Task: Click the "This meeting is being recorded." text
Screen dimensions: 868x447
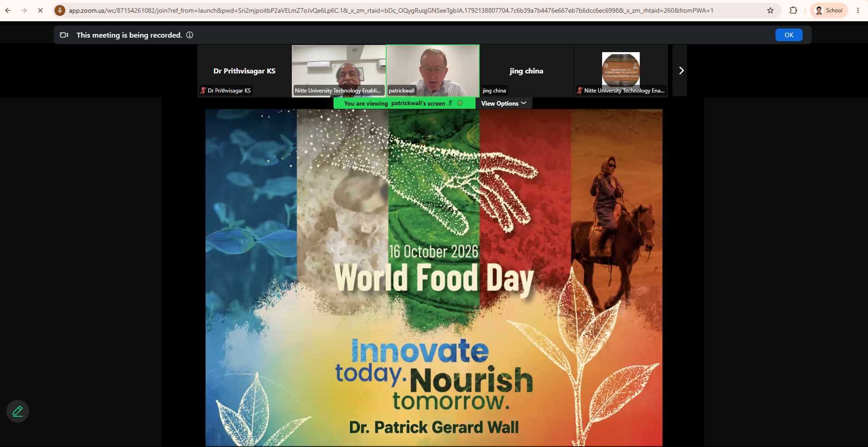Action: 129,35
